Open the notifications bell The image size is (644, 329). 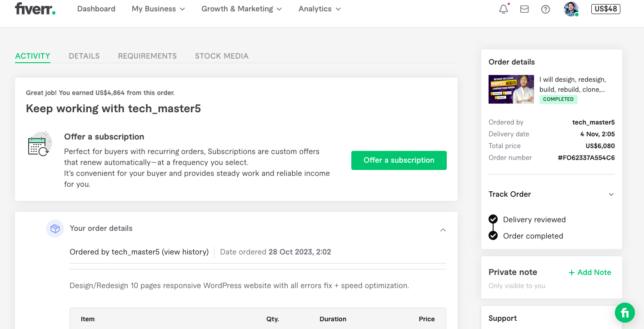[x=504, y=9]
